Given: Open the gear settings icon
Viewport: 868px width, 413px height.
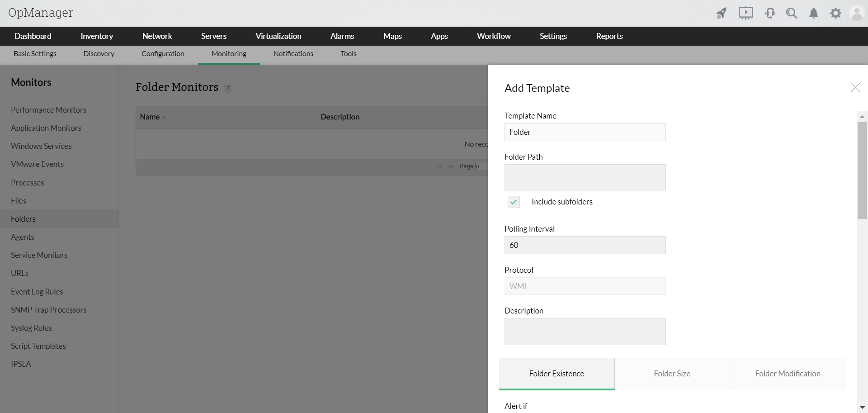Looking at the screenshot, I should pos(835,13).
